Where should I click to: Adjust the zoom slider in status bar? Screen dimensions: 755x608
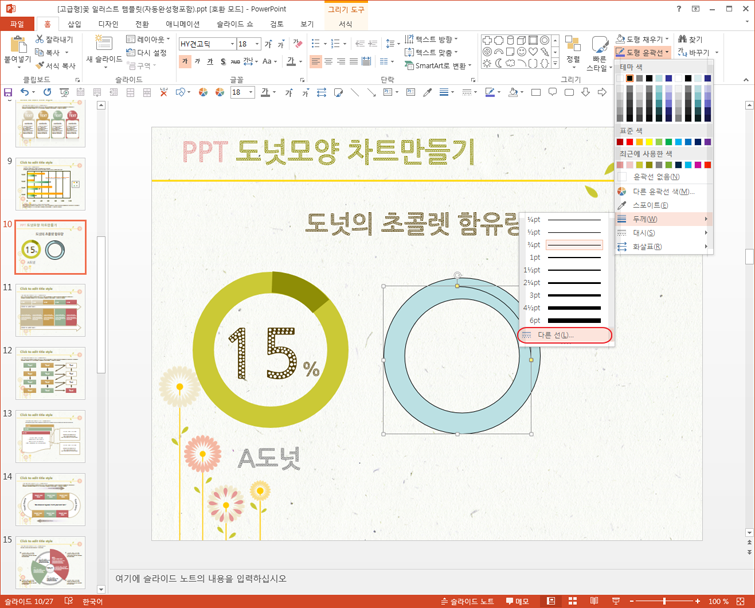[664, 601]
